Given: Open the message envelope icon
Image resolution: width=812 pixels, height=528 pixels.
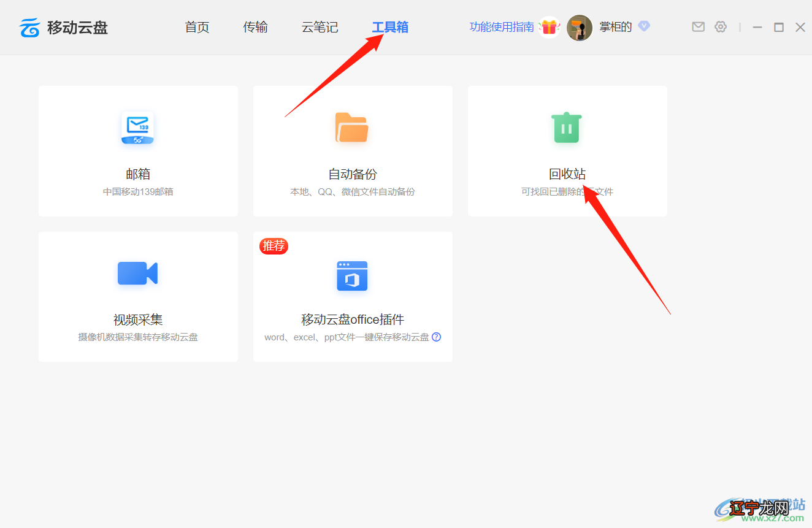Looking at the screenshot, I should [698, 27].
